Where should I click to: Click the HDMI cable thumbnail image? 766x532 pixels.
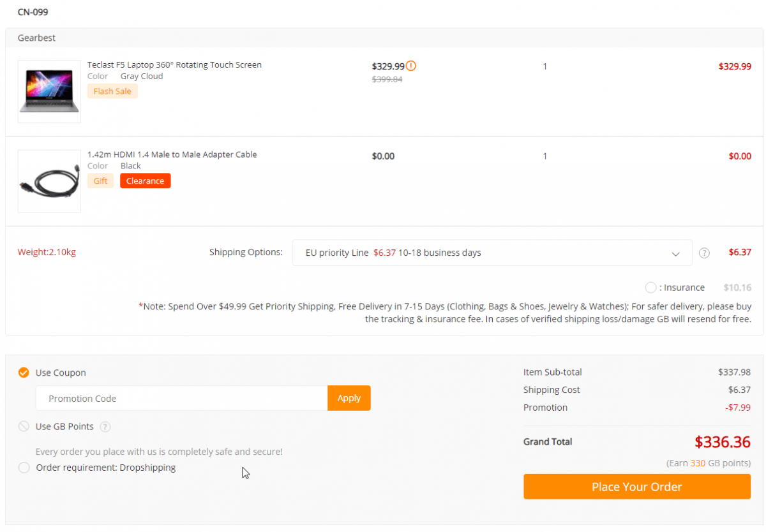[x=49, y=181]
